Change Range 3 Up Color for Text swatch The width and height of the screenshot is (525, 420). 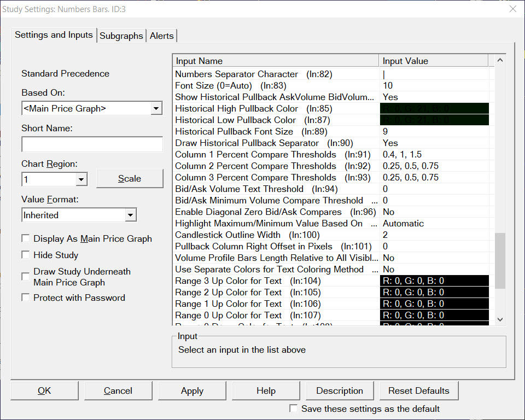point(435,281)
